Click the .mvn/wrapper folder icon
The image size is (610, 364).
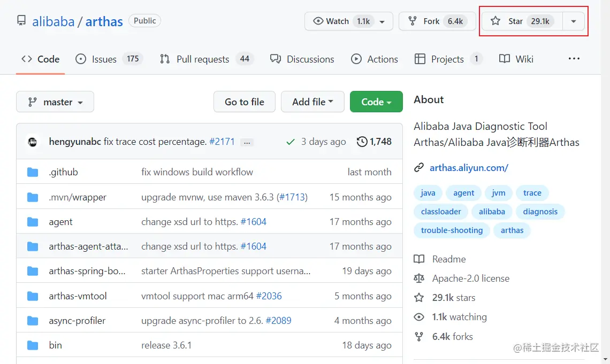point(33,197)
